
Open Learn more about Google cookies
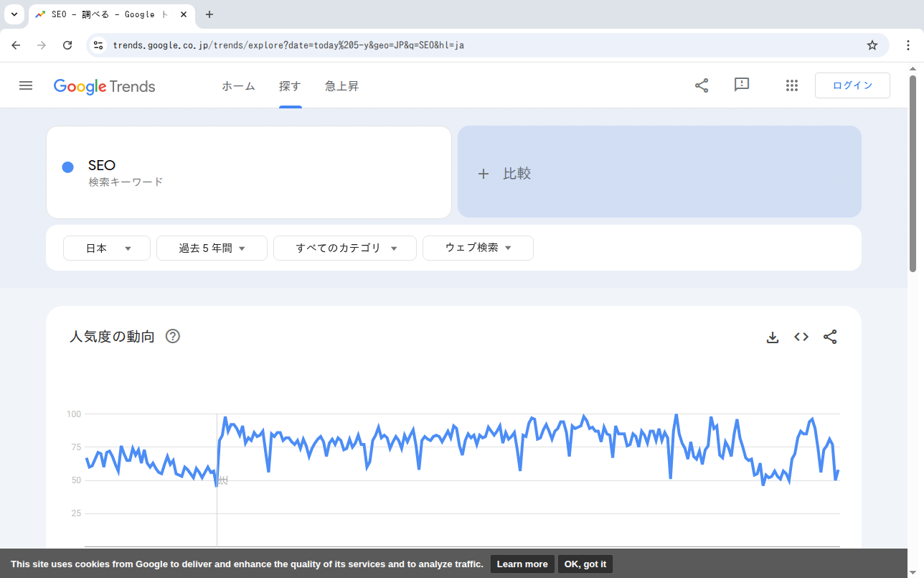[522, 564]
